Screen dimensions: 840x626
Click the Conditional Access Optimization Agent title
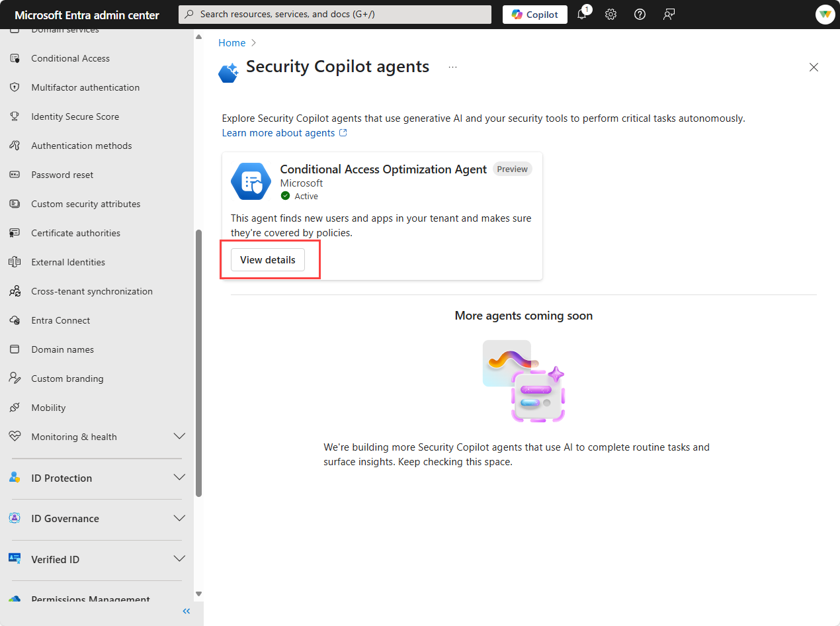(384, 169)
